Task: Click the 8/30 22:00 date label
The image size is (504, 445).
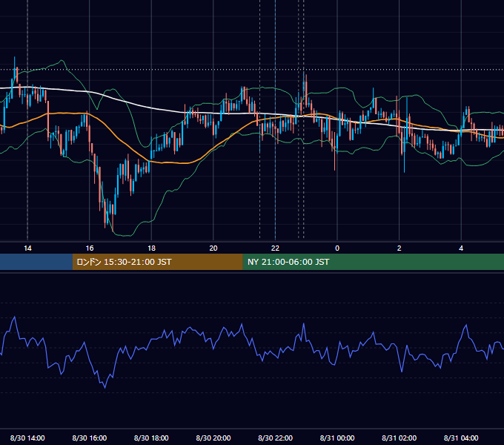Action: (x=275, y=438)
